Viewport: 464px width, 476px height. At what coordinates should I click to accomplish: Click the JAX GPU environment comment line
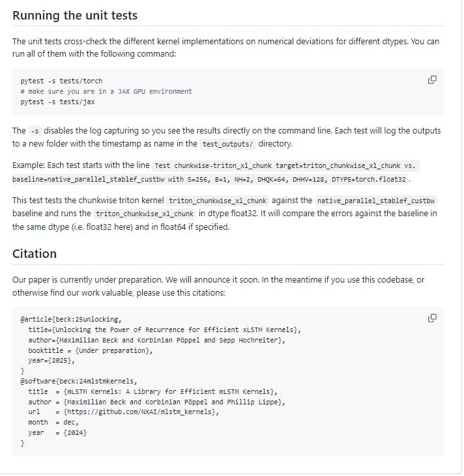coord(106,91)
